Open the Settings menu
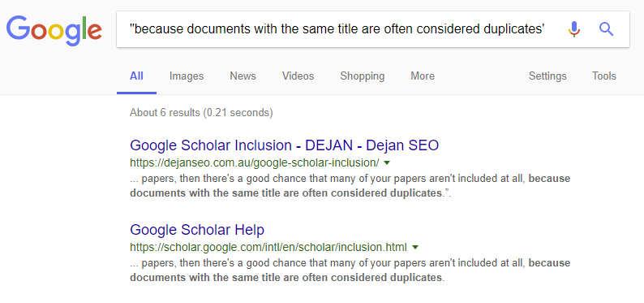 pyautogui.click(x=547, y=76)
